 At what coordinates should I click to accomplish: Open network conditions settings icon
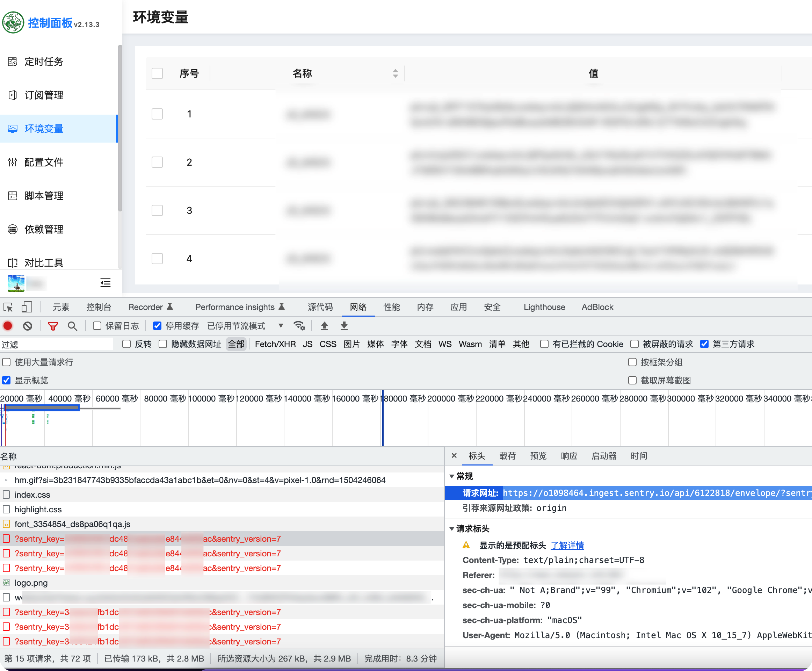[x=300, y=326]
